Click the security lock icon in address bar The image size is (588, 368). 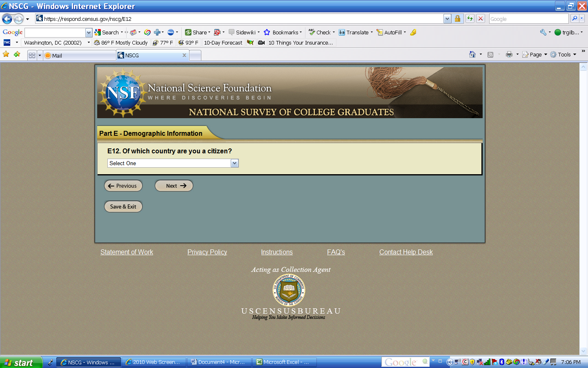pyautogui.click(x=458, y=19)
